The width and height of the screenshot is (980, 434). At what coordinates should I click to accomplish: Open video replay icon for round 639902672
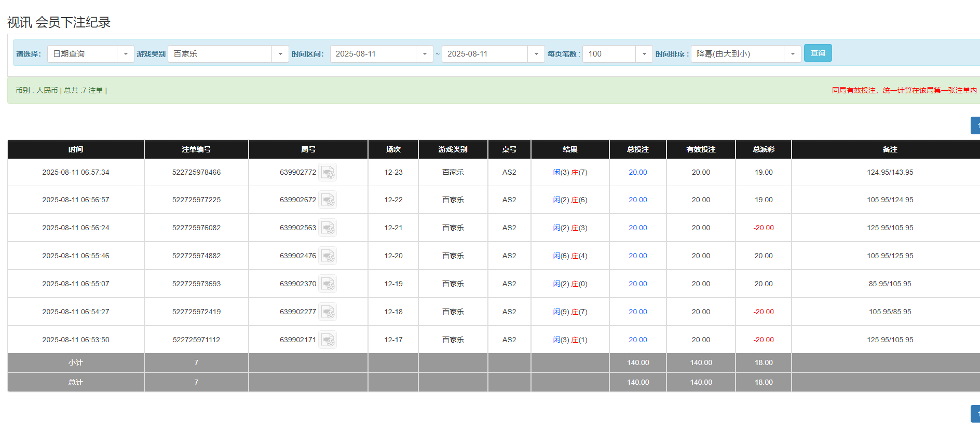[328, 200]
